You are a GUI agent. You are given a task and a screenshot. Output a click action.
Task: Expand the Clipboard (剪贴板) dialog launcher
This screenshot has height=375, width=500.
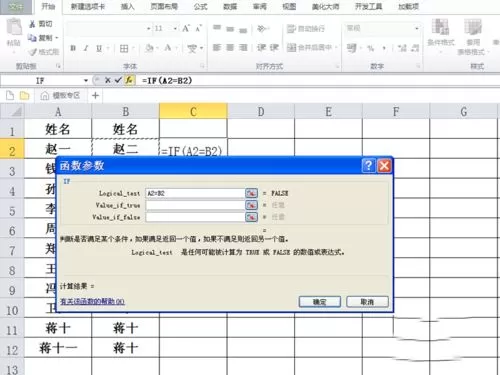pos(58,66)
